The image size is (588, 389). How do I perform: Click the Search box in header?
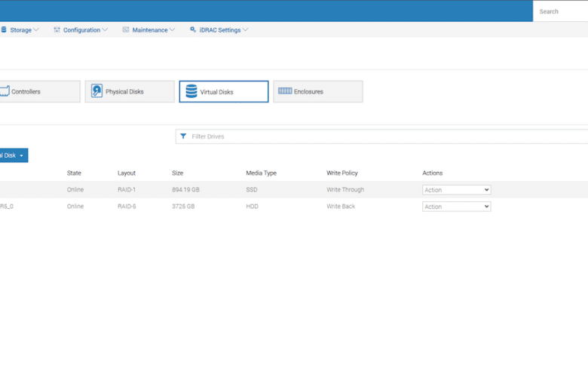point(560,11)
